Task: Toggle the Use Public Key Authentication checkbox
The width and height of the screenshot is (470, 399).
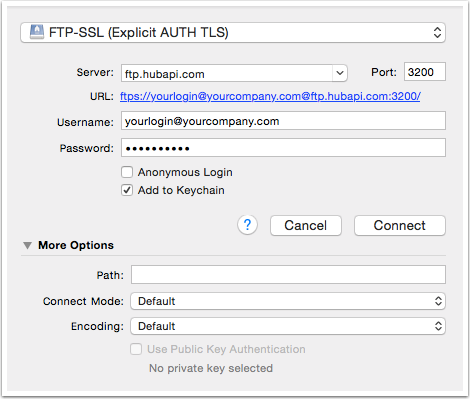Action: click(136, 349)
